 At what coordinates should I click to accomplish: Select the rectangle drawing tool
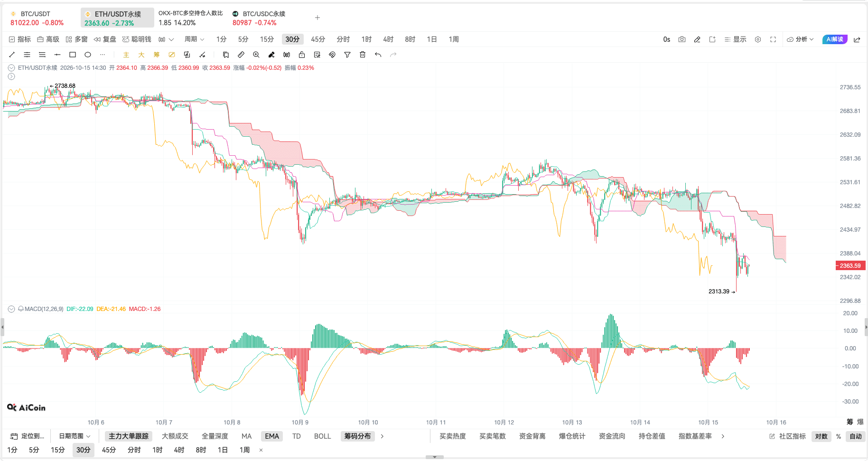pos(73,55)
